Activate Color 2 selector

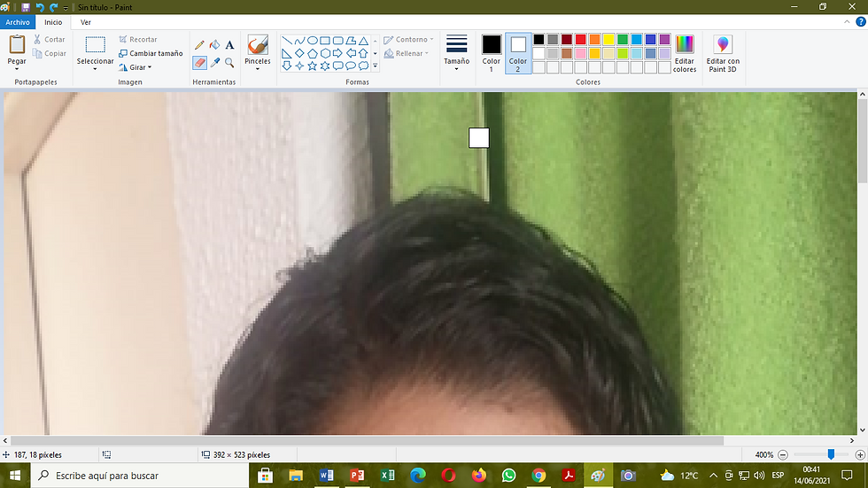coord(517,53)
